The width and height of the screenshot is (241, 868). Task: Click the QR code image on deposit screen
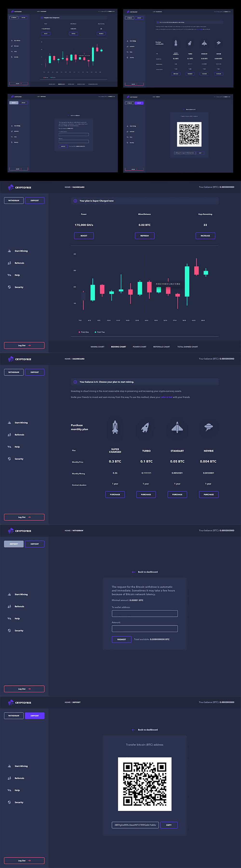[145, 784]
